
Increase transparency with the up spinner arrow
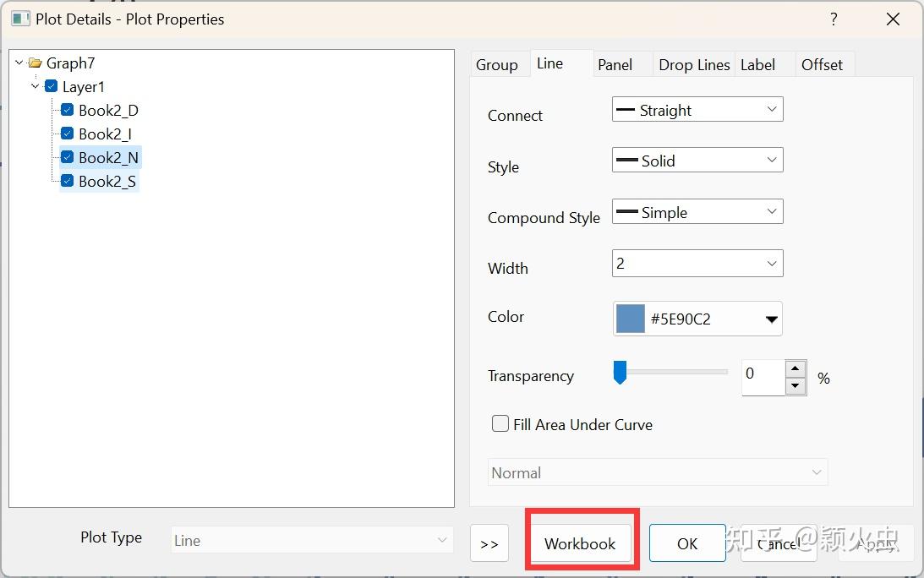point(795,368)
